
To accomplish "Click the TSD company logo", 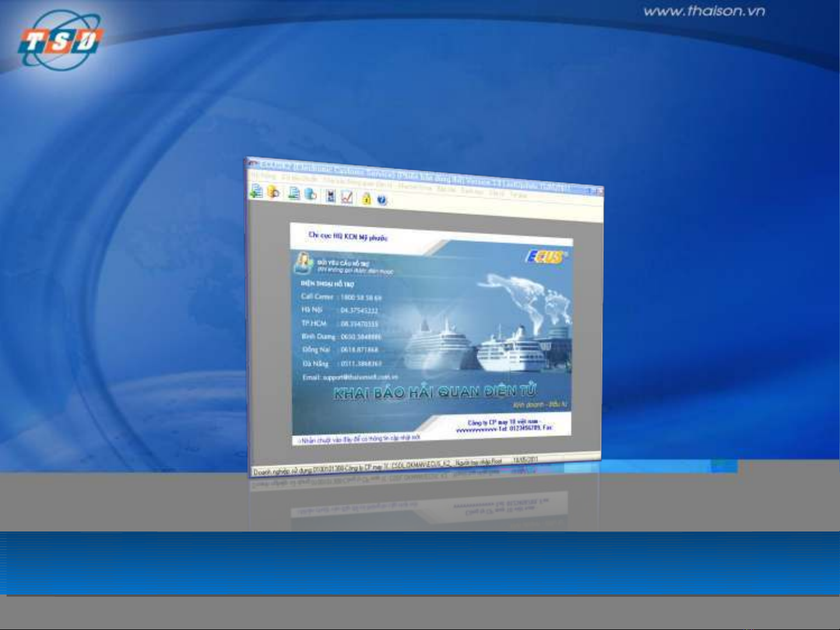I will (60, 42).
